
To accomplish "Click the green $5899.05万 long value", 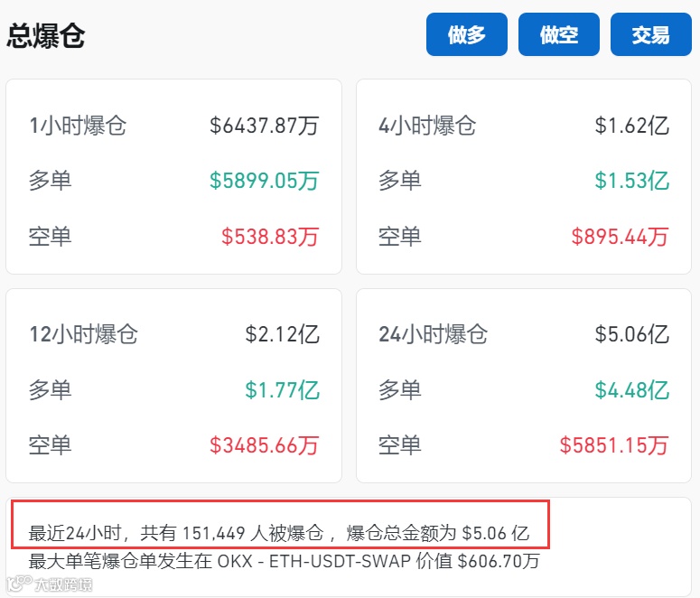I will point(265,181).
